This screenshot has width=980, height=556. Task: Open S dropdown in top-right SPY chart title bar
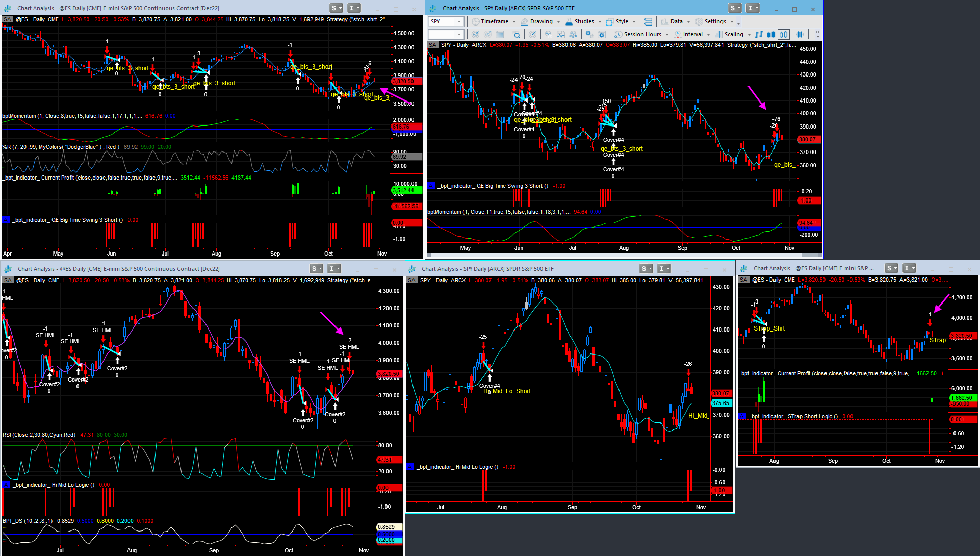tap(735, 8)
